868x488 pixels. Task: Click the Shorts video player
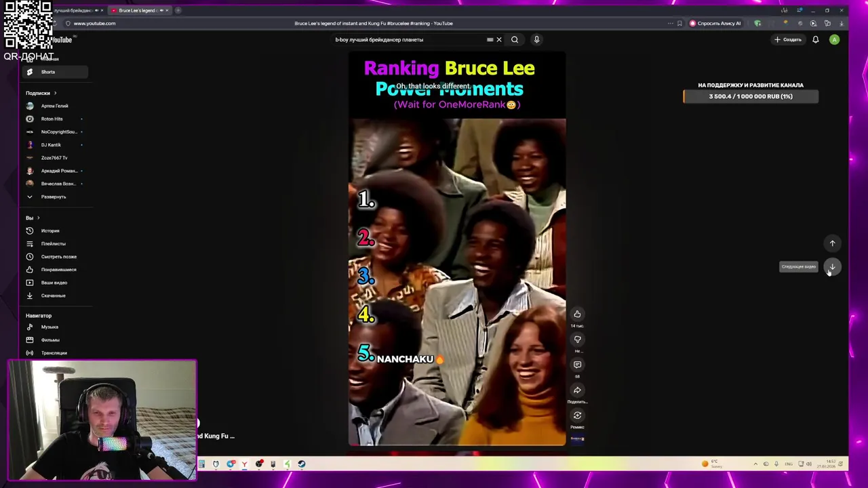click(x=457, y=249)
